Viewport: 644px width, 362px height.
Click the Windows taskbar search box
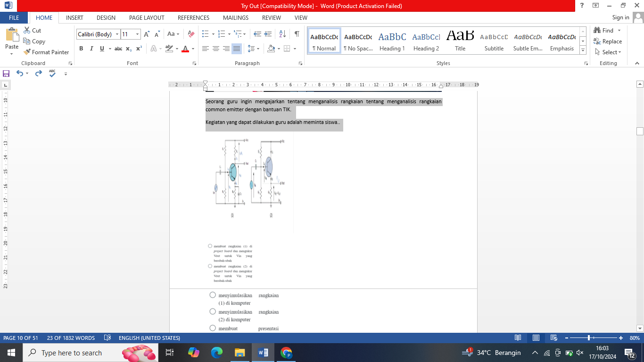[90, 353]
